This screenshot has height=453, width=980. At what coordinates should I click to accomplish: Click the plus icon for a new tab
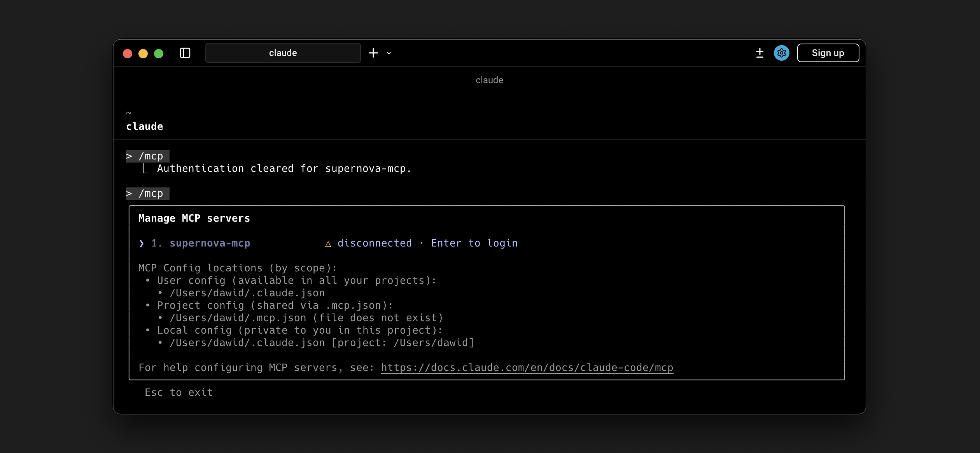point(373,53)
